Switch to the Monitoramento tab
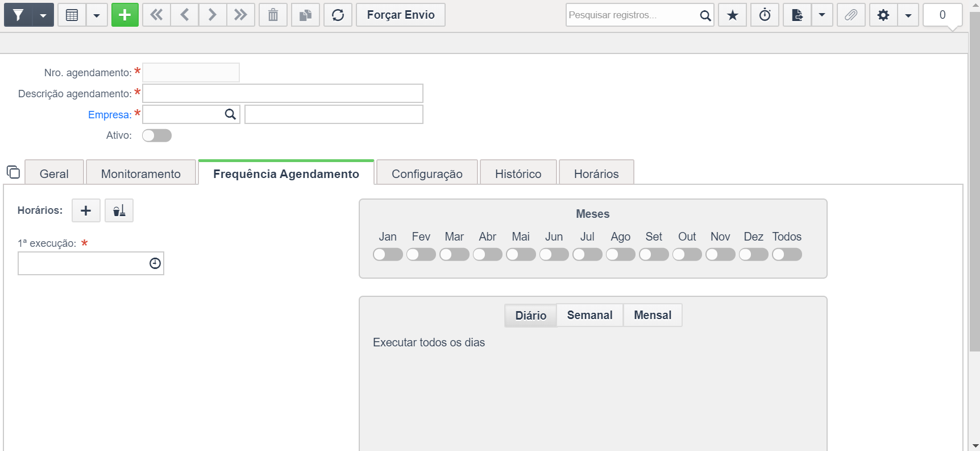 coord(140,173)
